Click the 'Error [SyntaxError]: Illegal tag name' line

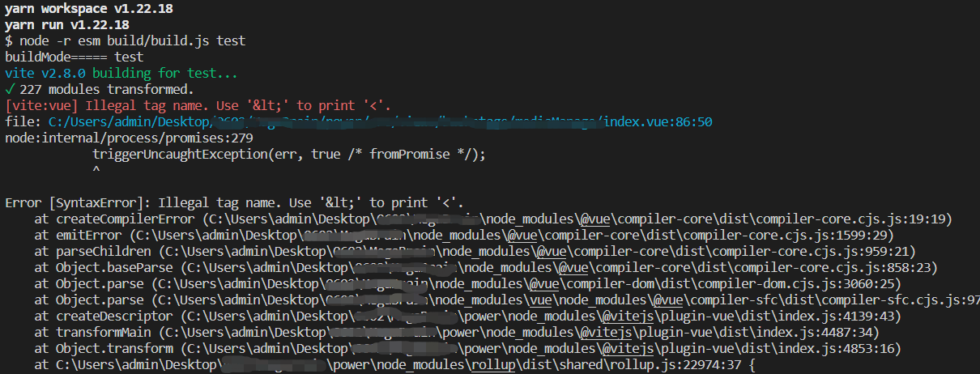coord(235,202)
